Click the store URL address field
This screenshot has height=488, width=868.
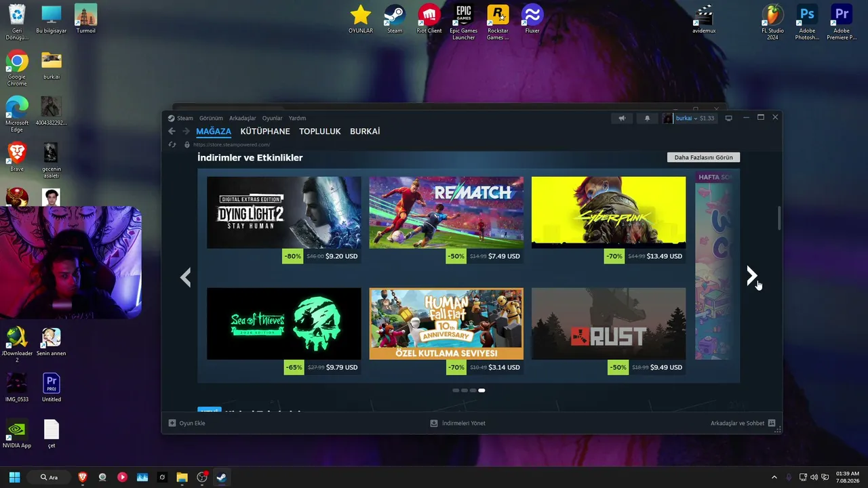pyautogui.click(x=232, y=144)
